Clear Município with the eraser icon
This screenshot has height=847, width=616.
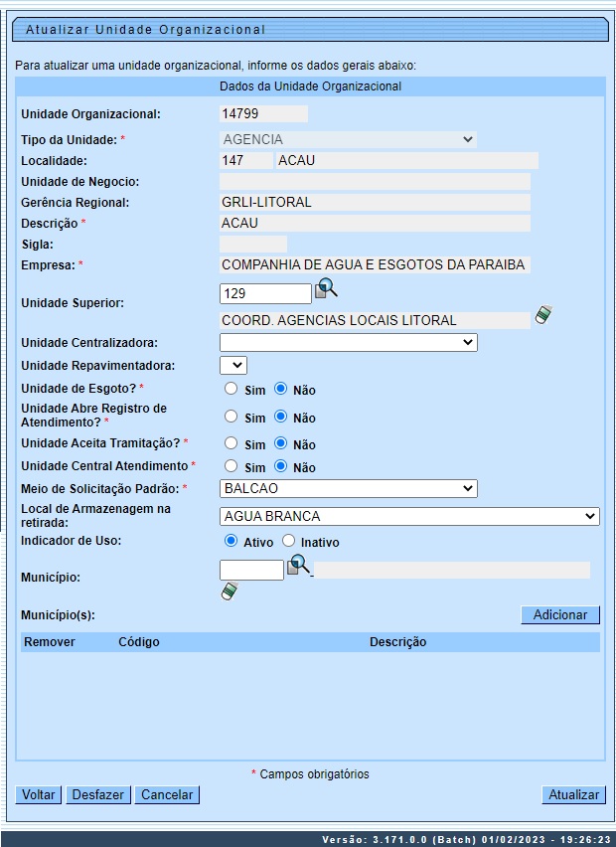[230, 591]
